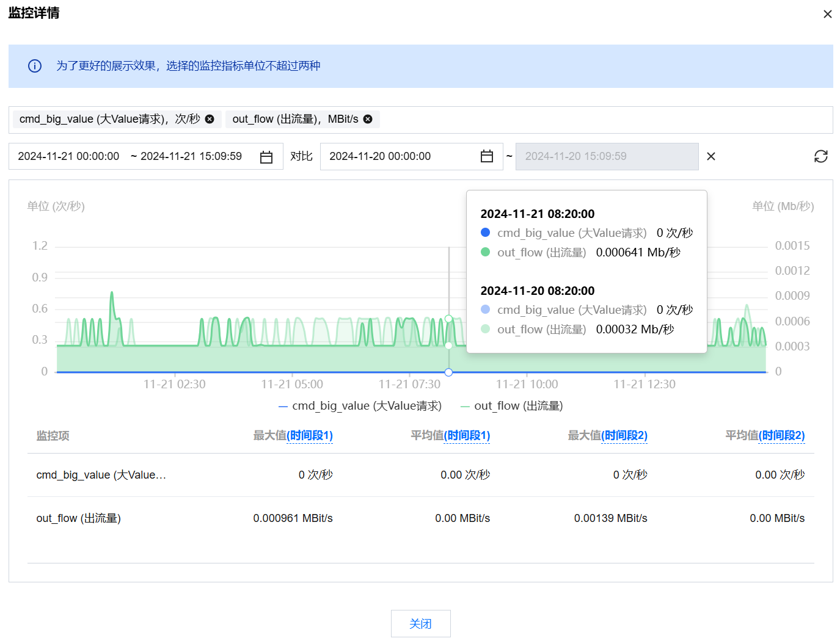The image size is (840, 641).
Task: Click 时间段1 link in average header
Action: pos(467,435)
